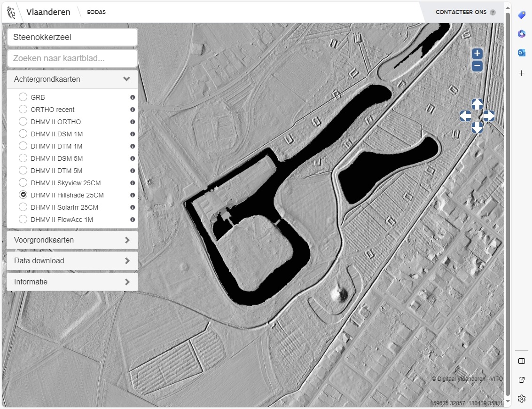Show info for the GRB layer

pyautogui.click(x=133, y=97)
